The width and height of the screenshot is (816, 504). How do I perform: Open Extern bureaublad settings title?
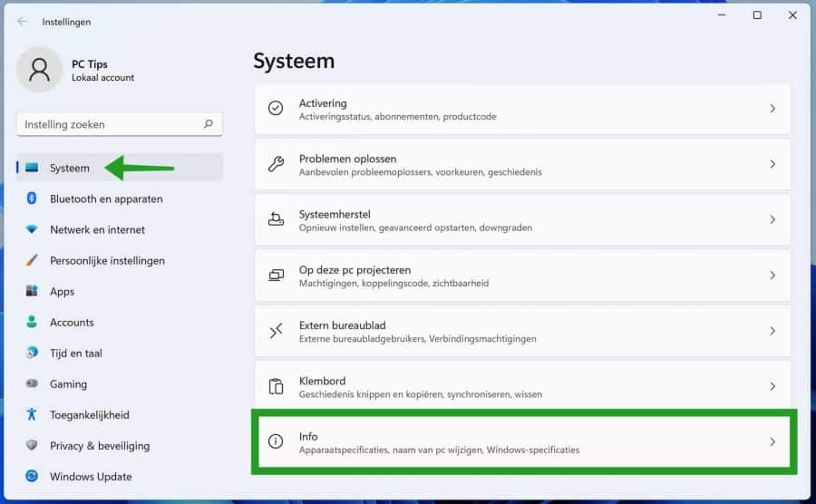point(343,325)
